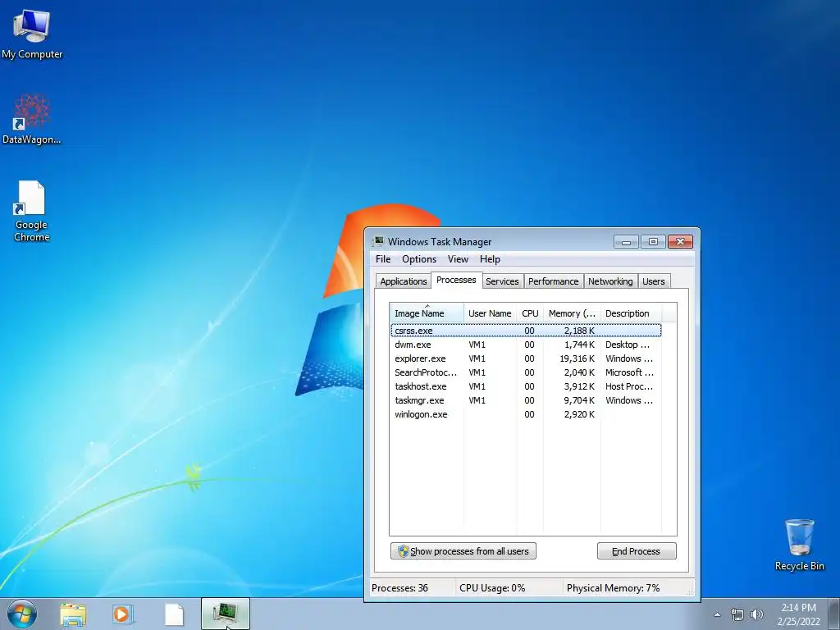Viewport: 840px width, 630px height.
Task: Launch Windows Media Player from the taskbar
Action: (123, 614)
